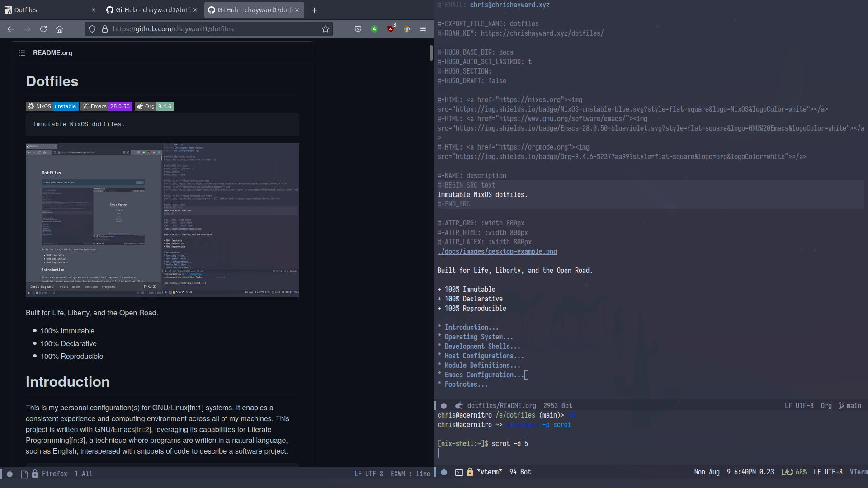Open the Firefox home page icon
This screenshot has width=868, height=488.
pos(59,29)
